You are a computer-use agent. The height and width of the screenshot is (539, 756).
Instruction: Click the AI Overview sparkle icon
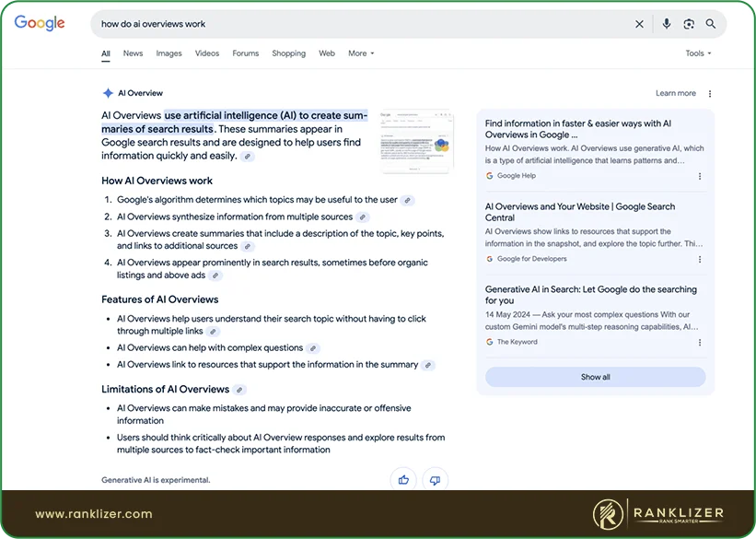coord(108,93)
